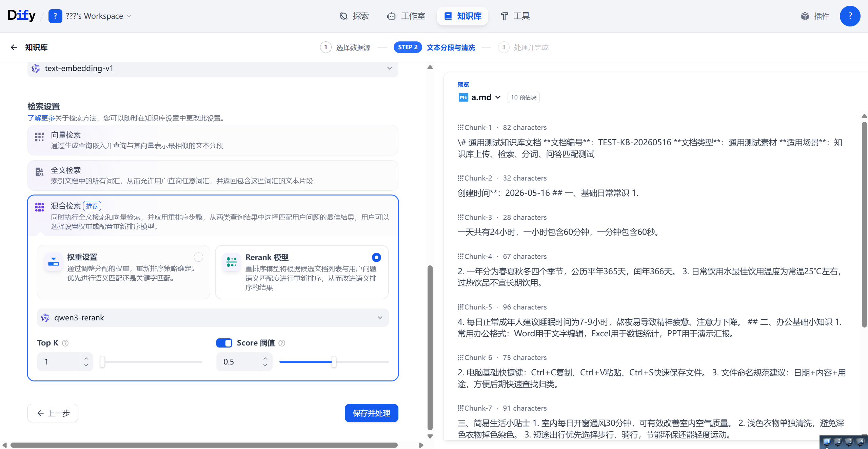Click the Explore compass icon
Viewport: 868px width, 449px height.
tap(344, 16)
